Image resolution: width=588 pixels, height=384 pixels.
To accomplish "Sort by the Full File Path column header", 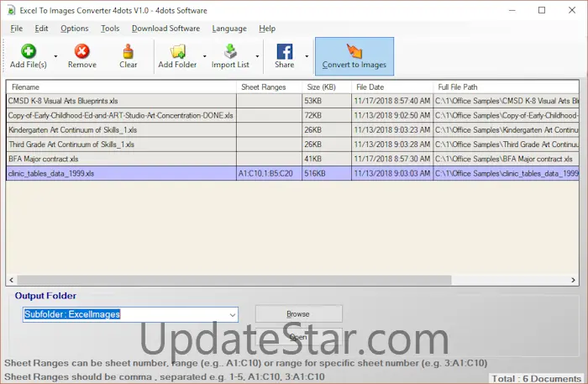I will [506, 87].
